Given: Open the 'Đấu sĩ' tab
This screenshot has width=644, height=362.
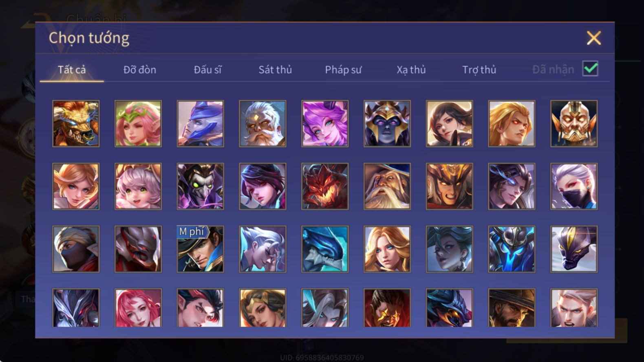Looking at the screenshot, I should point(207,70).
